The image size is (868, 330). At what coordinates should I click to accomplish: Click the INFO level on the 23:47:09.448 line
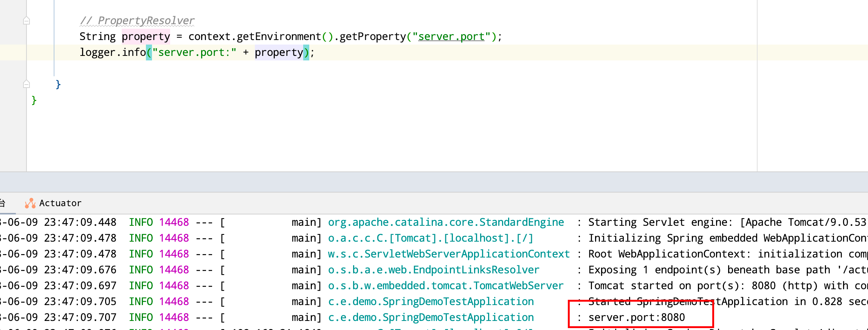(x=141, y=222)
